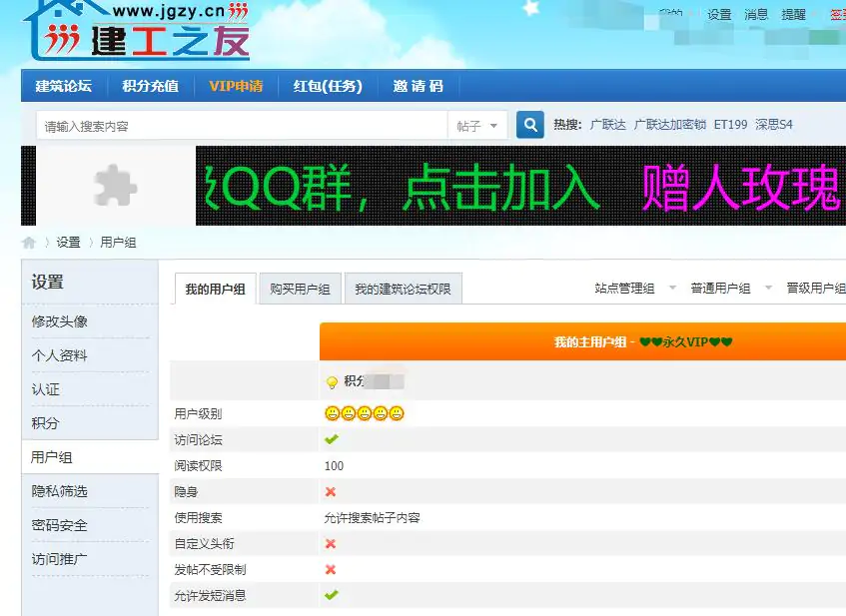Click the blue search magnifier button
The height and width of the screenshot is (616, 846).
coord(529,125)
